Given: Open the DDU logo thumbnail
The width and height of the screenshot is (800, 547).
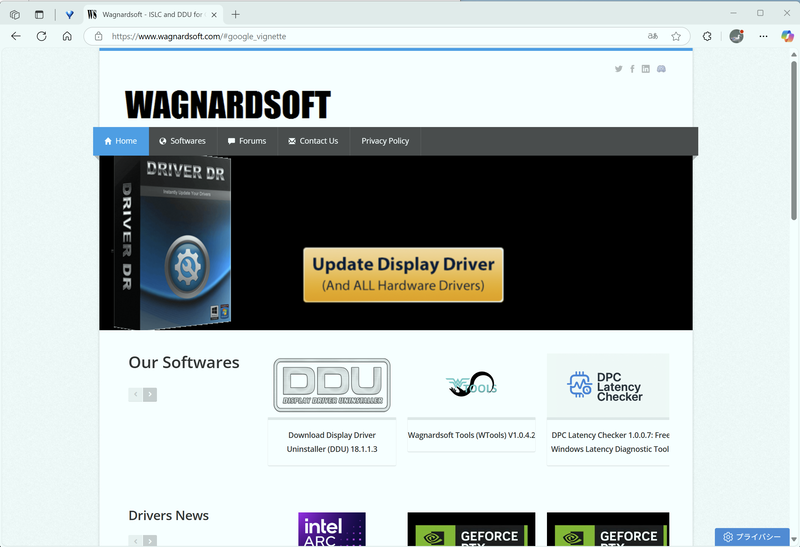Looking at the screenshot, I should (x=332, y=385).
